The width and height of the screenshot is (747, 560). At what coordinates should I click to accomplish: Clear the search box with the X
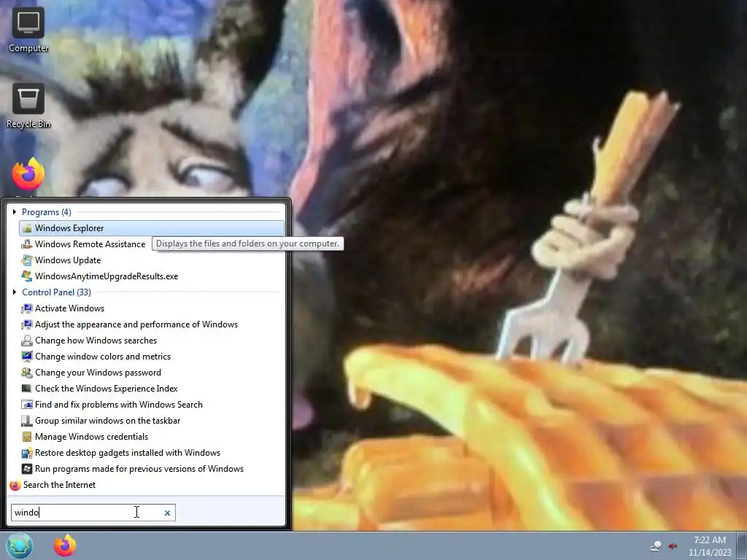pos(167,513)
